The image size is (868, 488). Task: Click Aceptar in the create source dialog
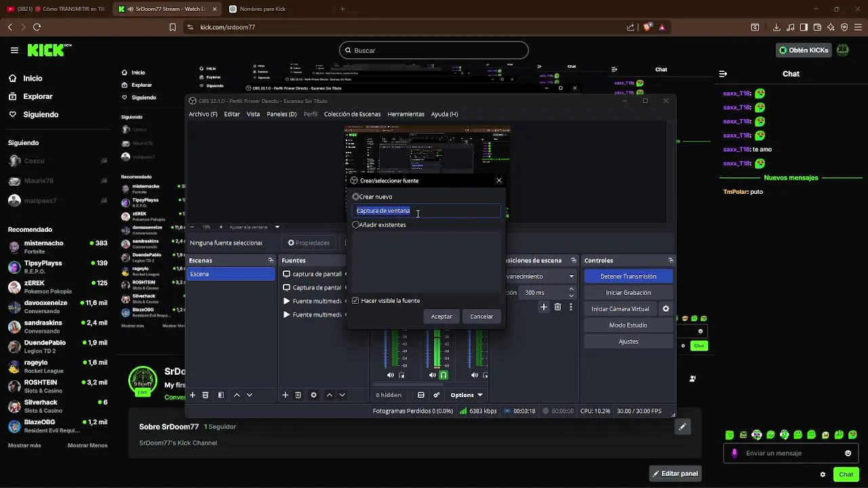[x=441, y=317]
